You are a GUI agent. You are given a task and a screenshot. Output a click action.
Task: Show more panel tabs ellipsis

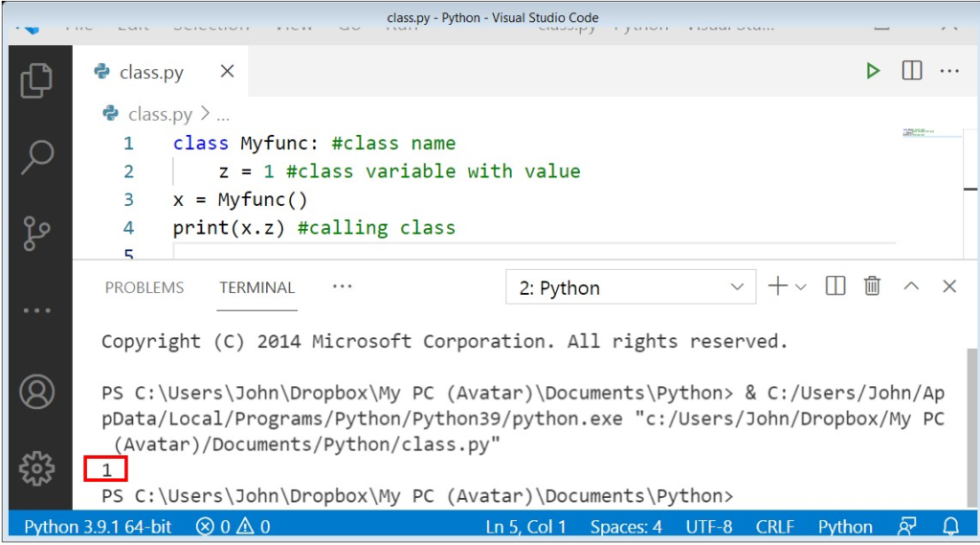pyautogui.click(x=342, y=286)
